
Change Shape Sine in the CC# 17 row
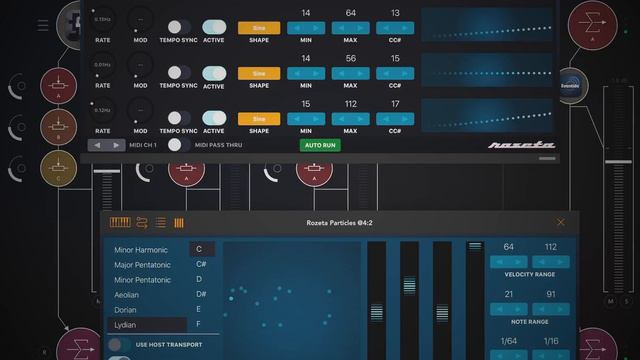click(259, 119)
